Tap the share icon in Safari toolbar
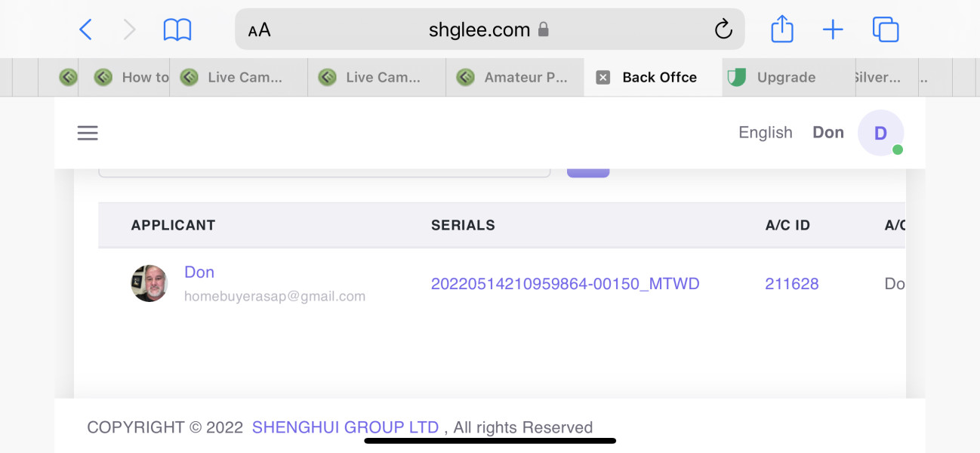 (782, 30)
